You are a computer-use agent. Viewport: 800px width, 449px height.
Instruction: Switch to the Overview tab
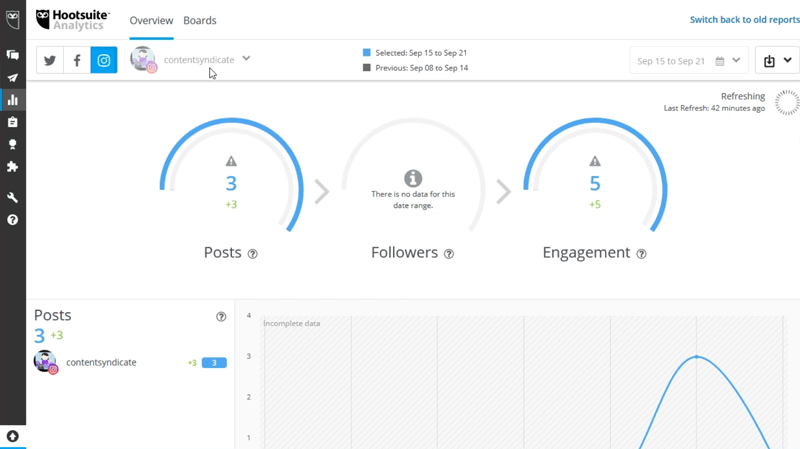coord(151,21)
